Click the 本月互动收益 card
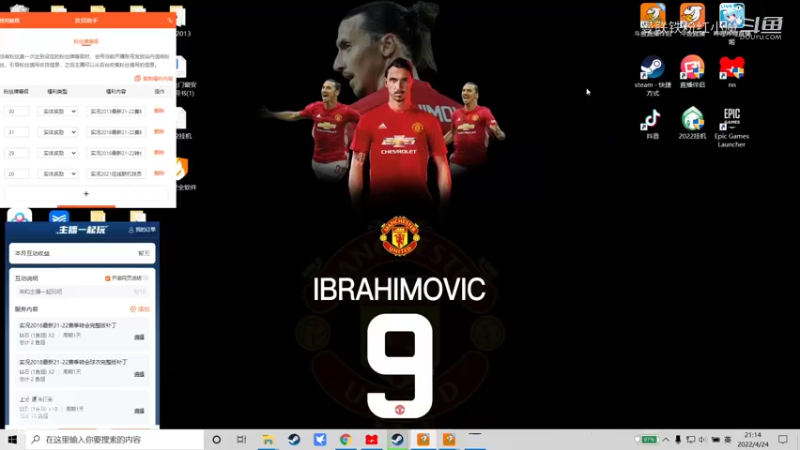This screenshot has width=800, height=450. (x=82, y=253)
